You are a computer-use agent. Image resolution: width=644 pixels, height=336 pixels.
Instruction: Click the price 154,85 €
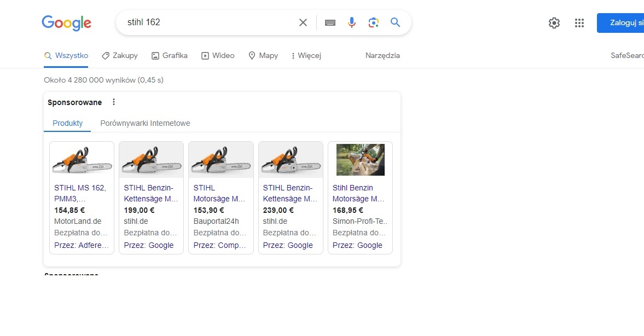pyautogui.click(x=69, y=210)
